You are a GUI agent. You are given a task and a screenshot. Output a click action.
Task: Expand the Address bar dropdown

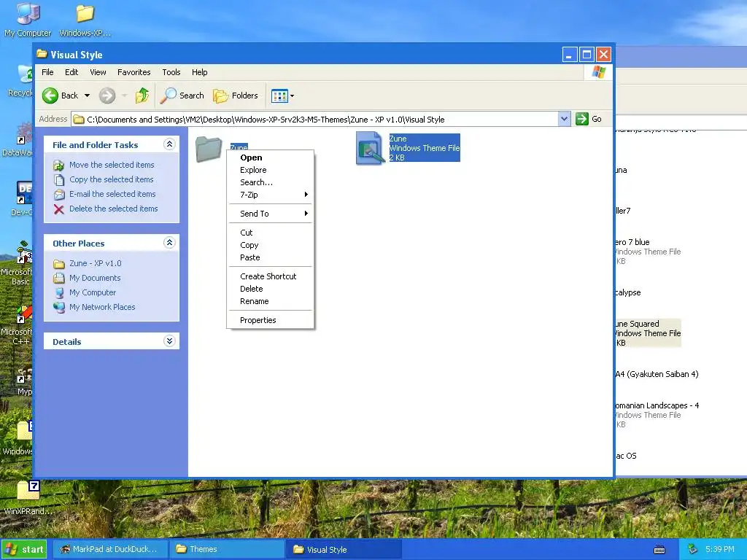pos(564,119)
